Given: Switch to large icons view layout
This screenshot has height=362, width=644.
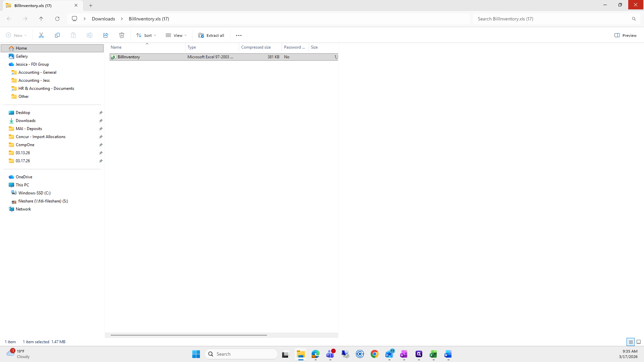Looking at the screenshot, I should pyautogui.click(x=639, y=342).
